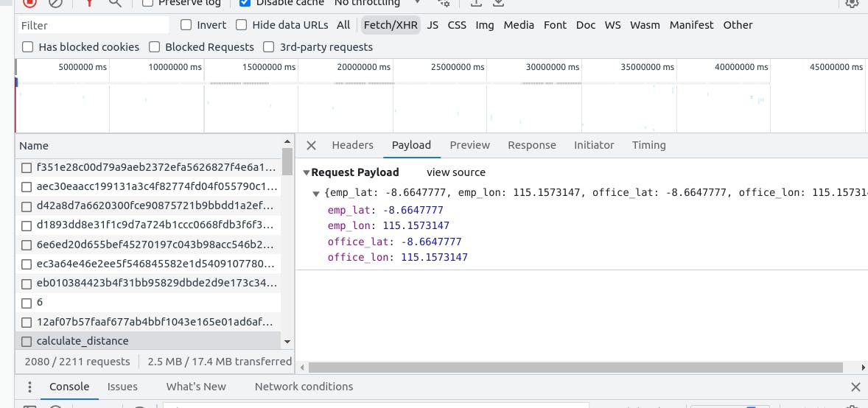
Task: Open Issues drawer tab
Action: (x=122, y=387)
